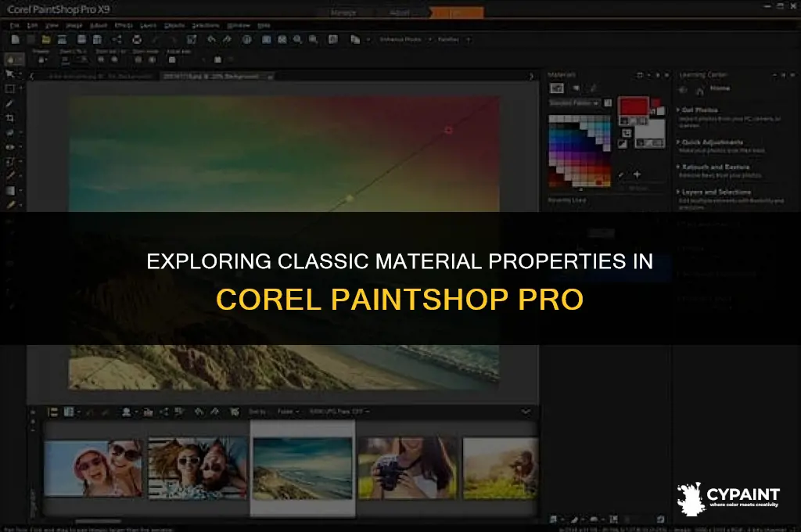This screenshot has width=801, height=532.
Task: Collapse the Organizer palette chevron
Action: (526, 412)
